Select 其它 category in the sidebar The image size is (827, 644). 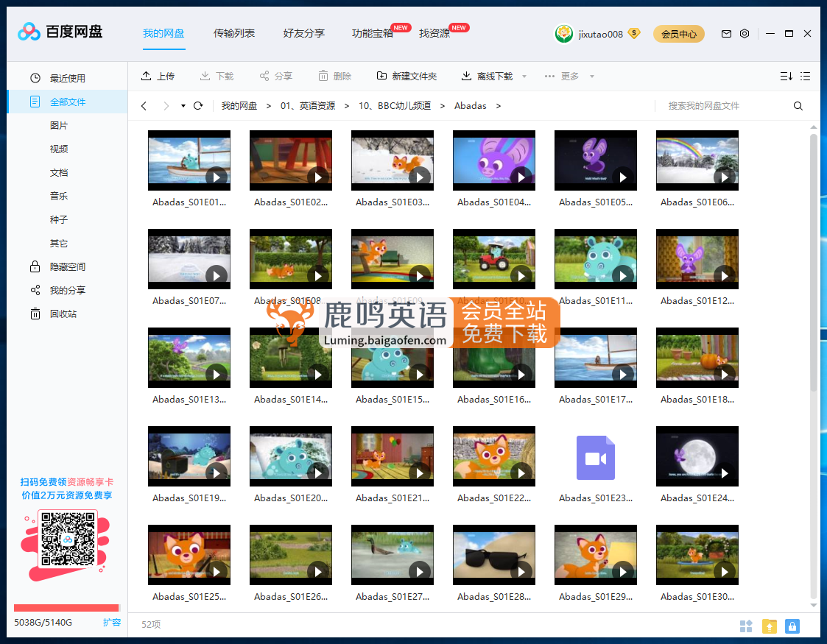58,244
